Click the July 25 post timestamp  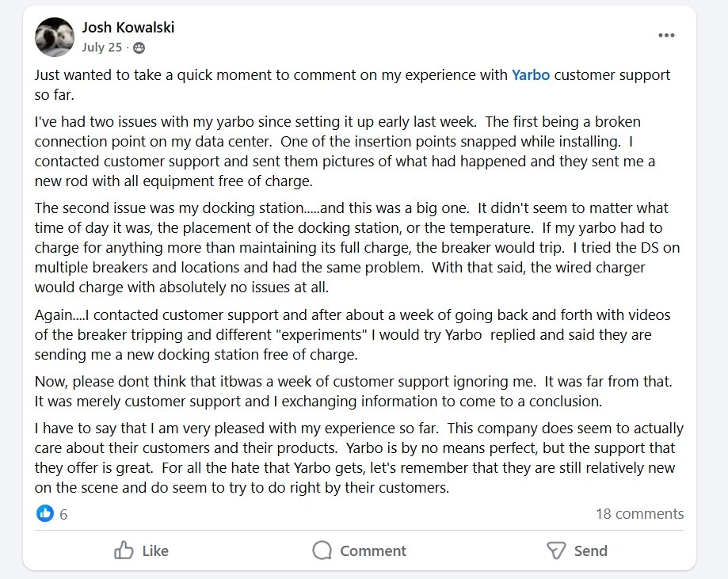coord(102,48)
